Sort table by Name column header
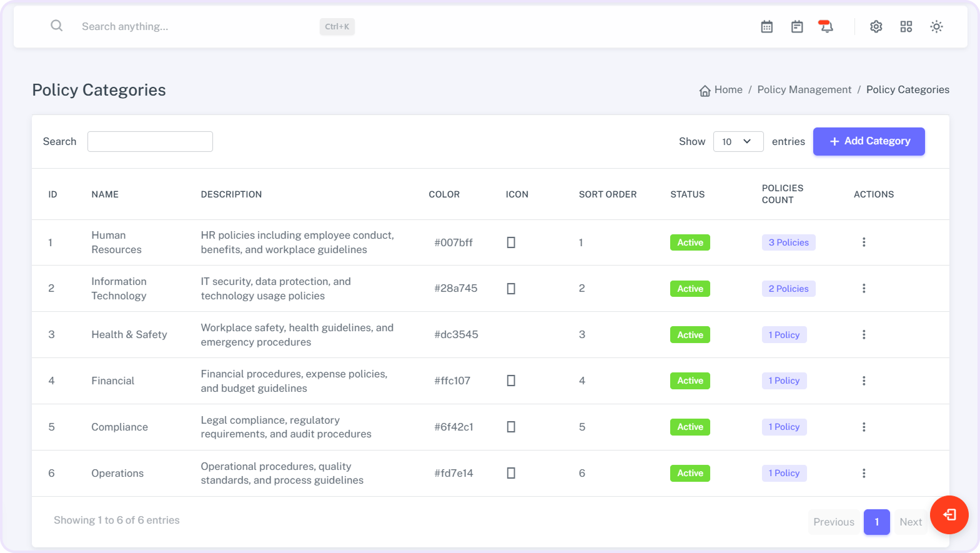This screenshot has height=553, width=980. 105,194
